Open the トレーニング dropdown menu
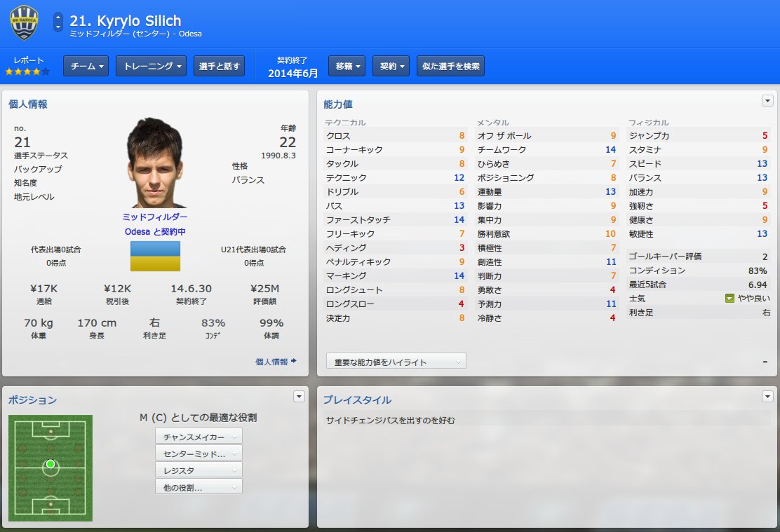 [x=152, y=66]
